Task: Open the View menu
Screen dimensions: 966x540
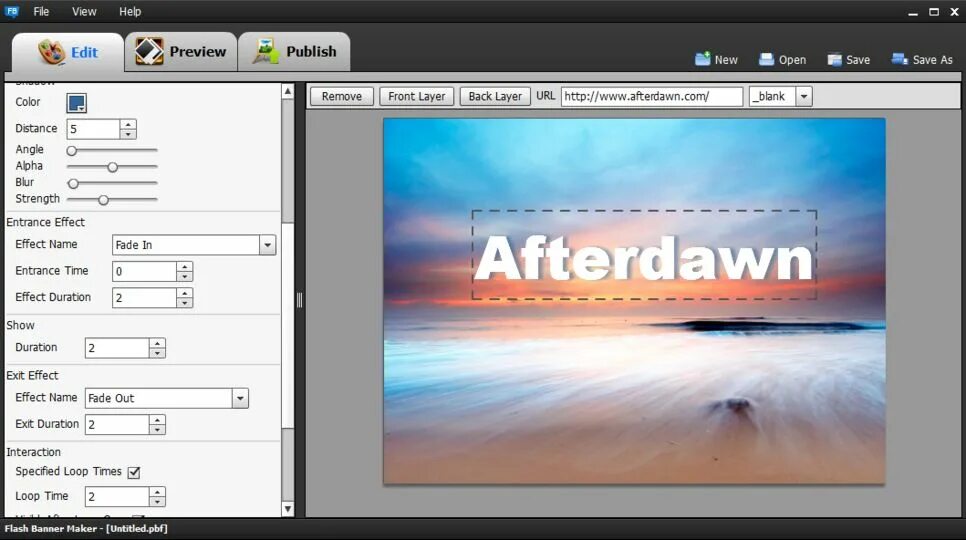Action: pos(84,11)
